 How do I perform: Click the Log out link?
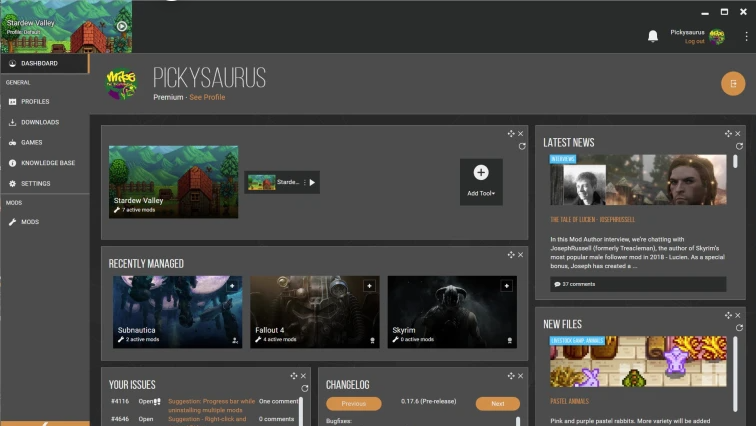(x=694, y=41)
